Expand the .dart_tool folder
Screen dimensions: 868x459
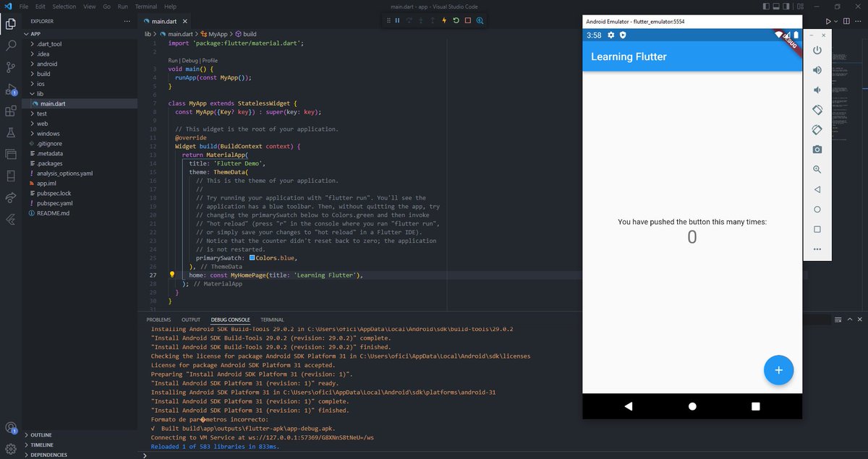[80, 43]
